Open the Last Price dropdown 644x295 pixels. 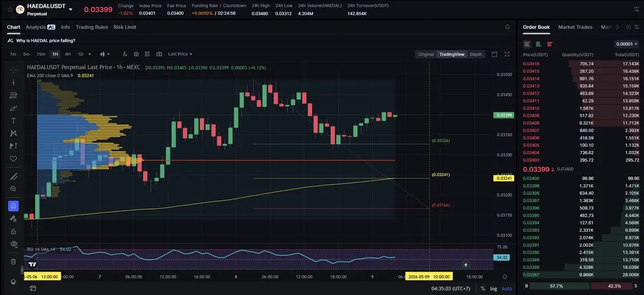pos(180,54)
